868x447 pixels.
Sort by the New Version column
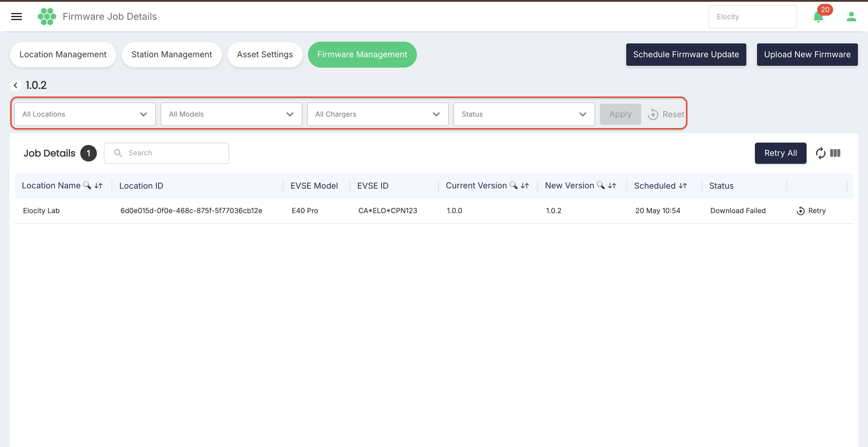pos(612,186)
